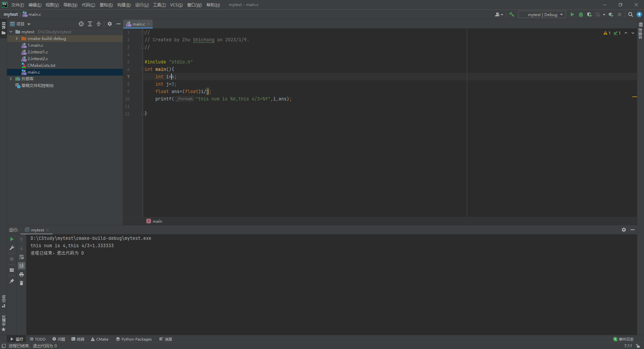Image resolution: width=644 pixels, height=349 pixels.
Task: Open the 项目 view dropdown
Action: 20,24
